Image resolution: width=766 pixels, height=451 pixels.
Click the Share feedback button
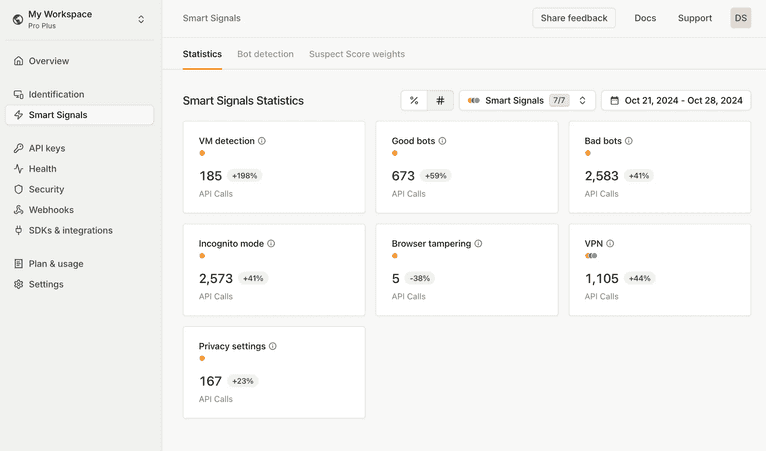[x=573, y=18]
